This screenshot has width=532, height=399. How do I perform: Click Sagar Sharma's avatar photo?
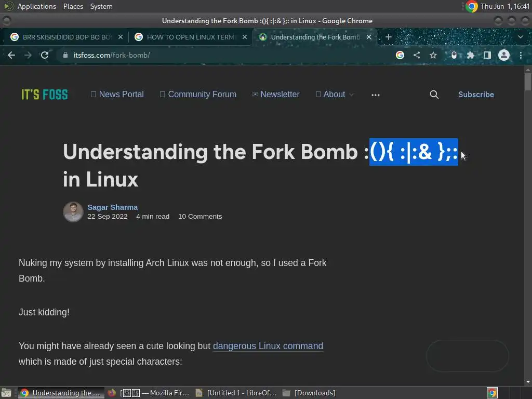[73, 212]
